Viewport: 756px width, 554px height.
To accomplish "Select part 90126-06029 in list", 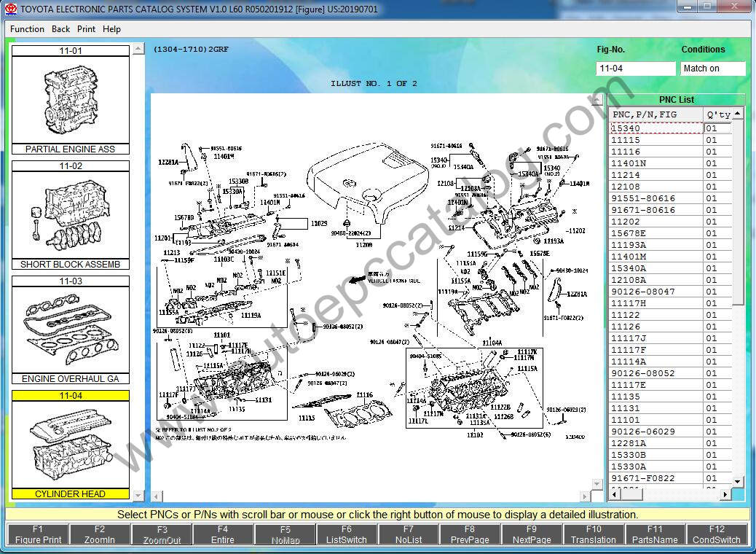I will (x=670, y=432).
